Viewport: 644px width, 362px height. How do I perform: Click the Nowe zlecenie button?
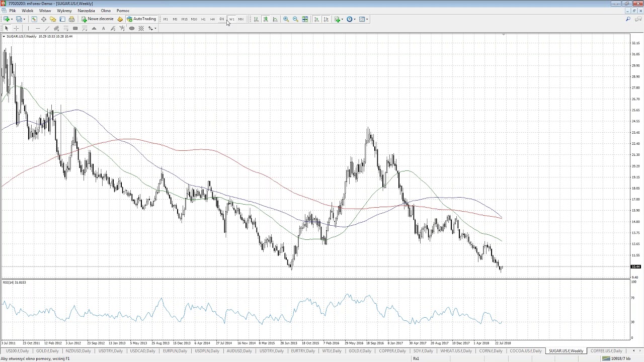(98, 19)
